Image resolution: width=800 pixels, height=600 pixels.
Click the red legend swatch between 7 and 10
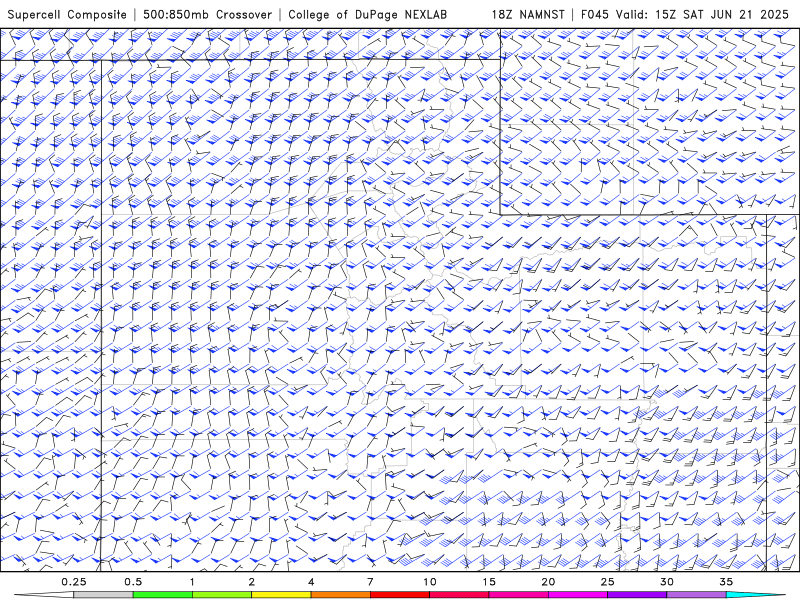[x=400, y=595]
